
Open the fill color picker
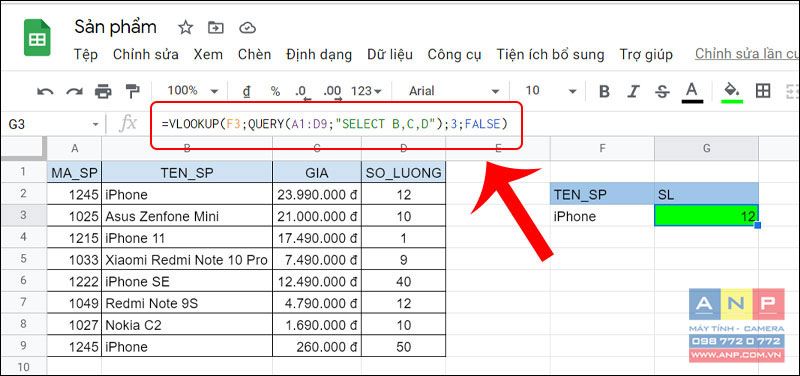click(x=732, y=92)
